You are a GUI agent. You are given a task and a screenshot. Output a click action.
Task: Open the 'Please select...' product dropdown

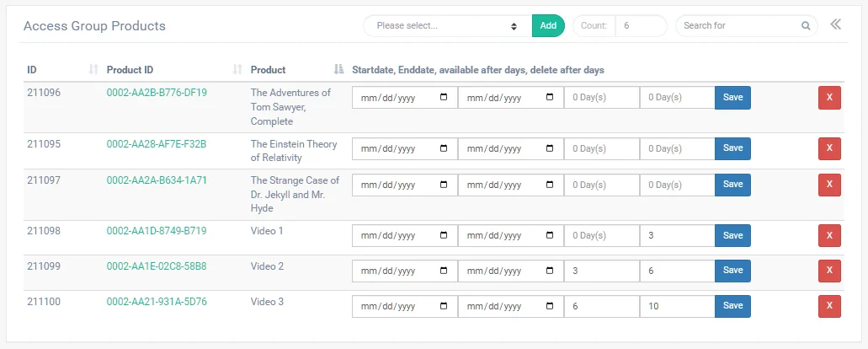click(447, 25)
